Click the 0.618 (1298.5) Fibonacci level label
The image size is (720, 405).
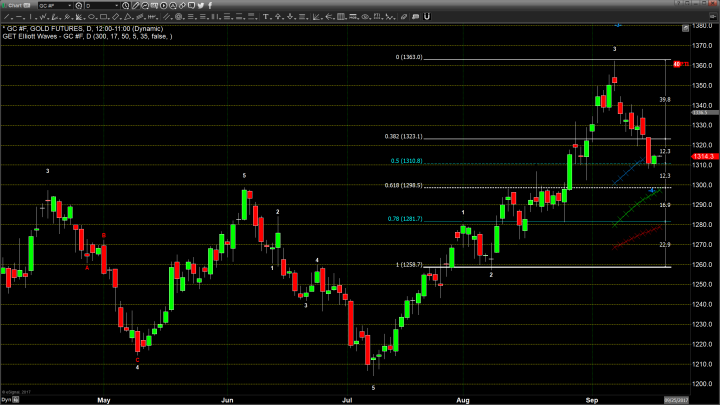coord(404,186)
